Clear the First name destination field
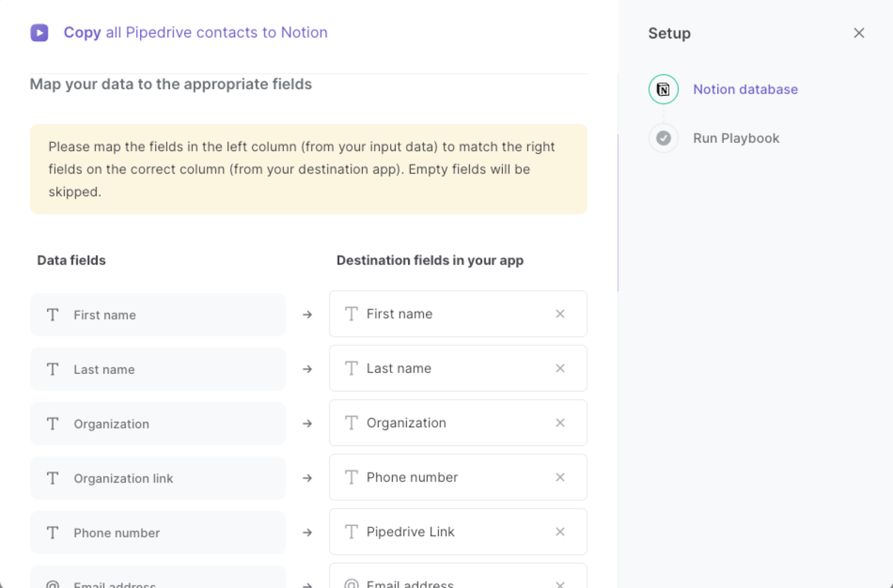This screenshot has height=588, width=893. click(x=560, y=314)
